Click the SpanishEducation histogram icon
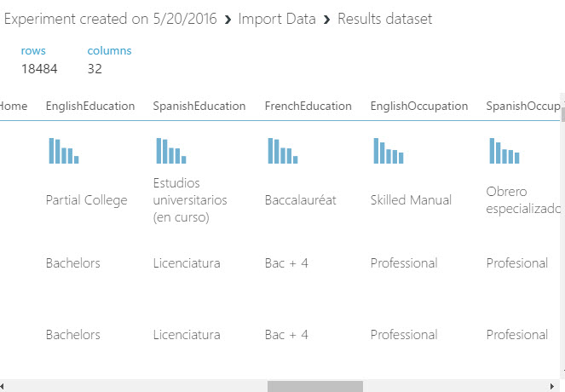 click(x=171, y=151)
